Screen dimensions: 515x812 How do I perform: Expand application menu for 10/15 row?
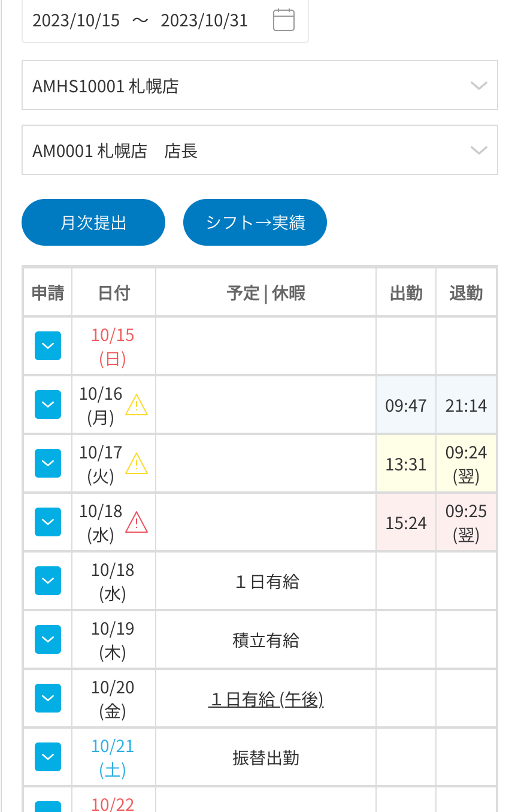click(48, 346)
